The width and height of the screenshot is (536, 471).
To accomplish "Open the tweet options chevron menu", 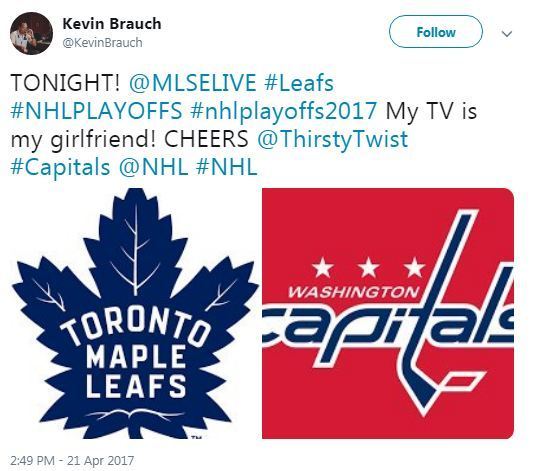I will (x=507, y=33).
